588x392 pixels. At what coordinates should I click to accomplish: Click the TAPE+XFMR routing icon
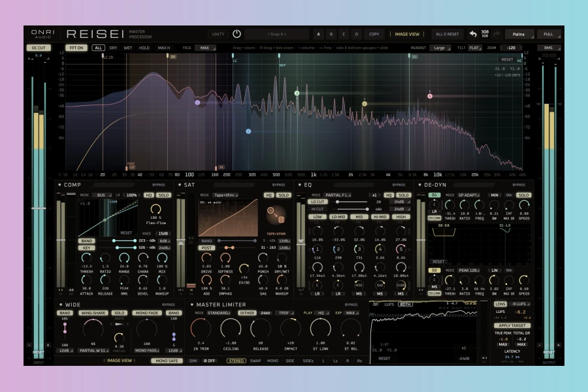(x=276, y=215)
